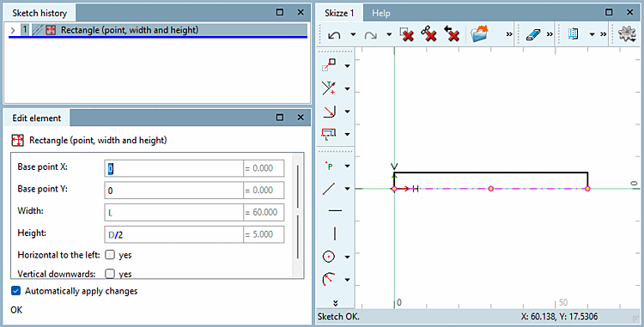The width and height of the screenshot is (644, 327).
Task: Click the open sketch folder icon
Action: [479, 33]
